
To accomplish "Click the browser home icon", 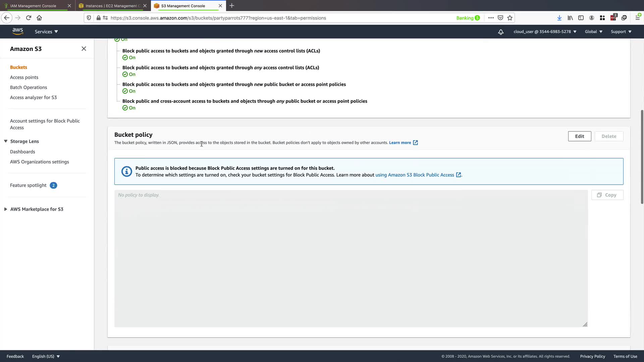I will 39,18.
